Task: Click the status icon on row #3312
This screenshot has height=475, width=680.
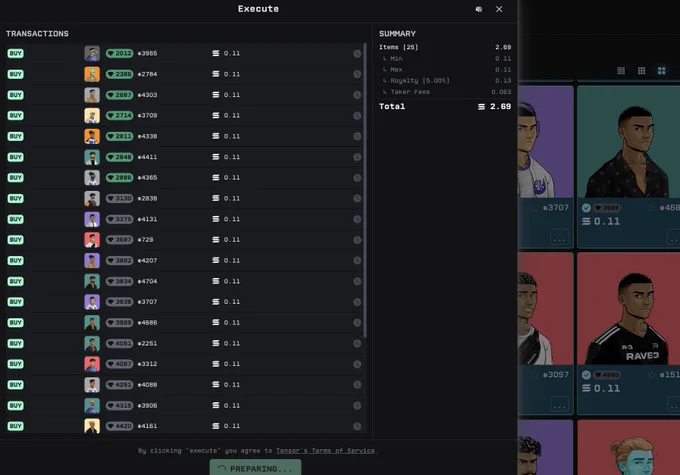Action: point(357,364)
